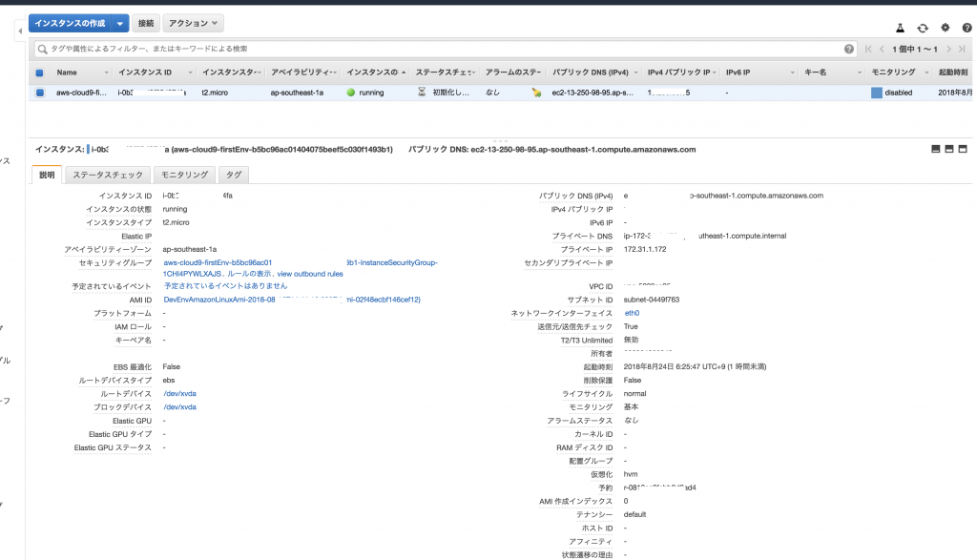Click the 接続 button

point(146,23)
